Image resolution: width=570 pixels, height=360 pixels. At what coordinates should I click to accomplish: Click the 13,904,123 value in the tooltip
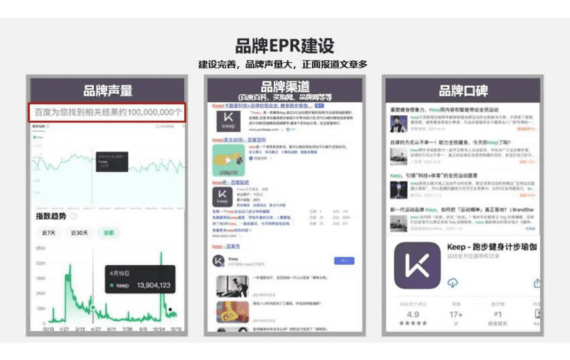(x=153, y=285)
